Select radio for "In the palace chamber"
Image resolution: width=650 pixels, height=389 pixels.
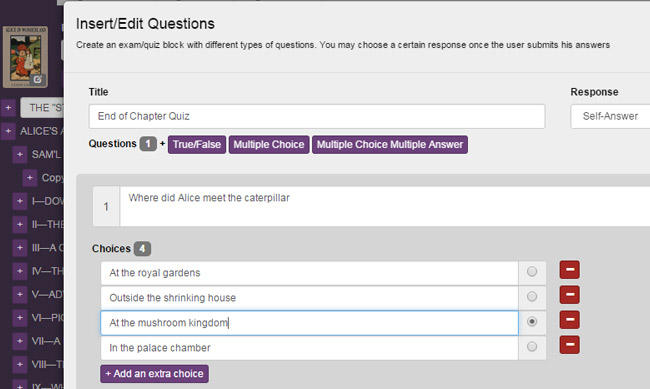point(532,346)
